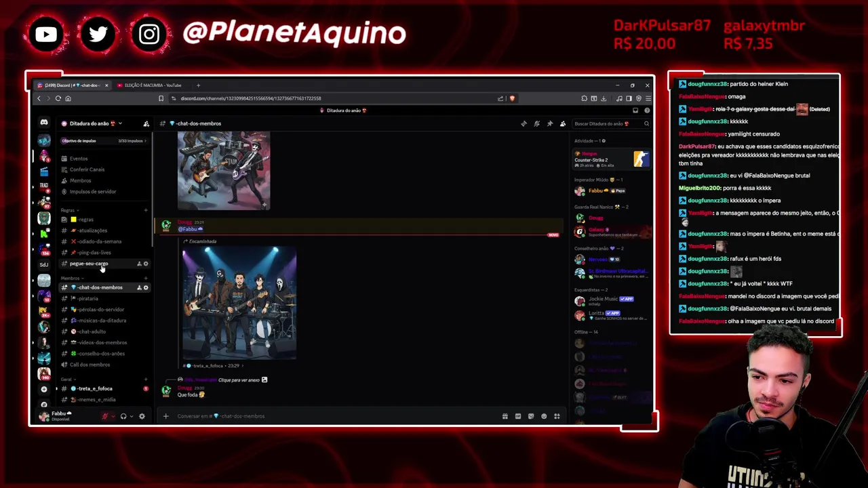Viewport: 868px width, 488px height.
Task: Open GIF picker in message box
Action: pyautogui.click(x=518, y=416)
